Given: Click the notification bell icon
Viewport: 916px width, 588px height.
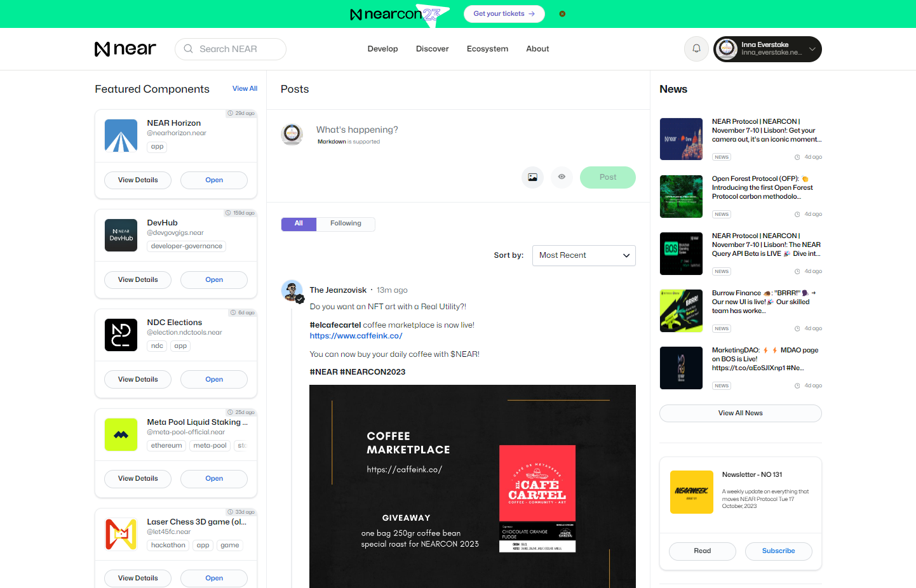Looking at the screenshot, I should pos(696,49).
